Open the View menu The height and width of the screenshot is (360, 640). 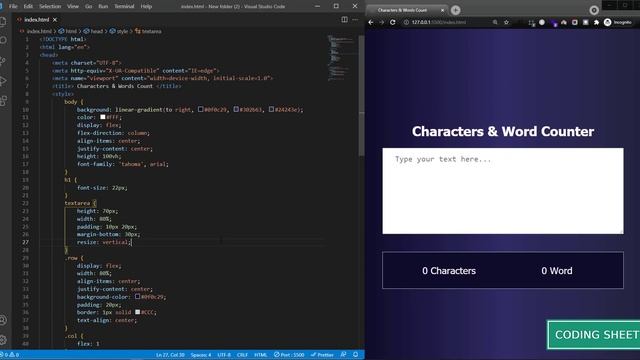pyautogui.click(x=73, y=6)
